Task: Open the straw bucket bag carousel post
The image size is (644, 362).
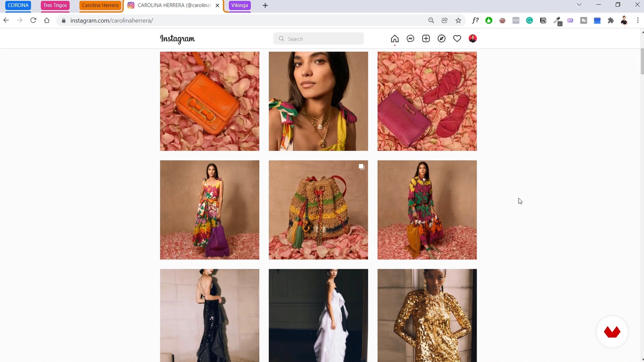Action: pos(318,210)
